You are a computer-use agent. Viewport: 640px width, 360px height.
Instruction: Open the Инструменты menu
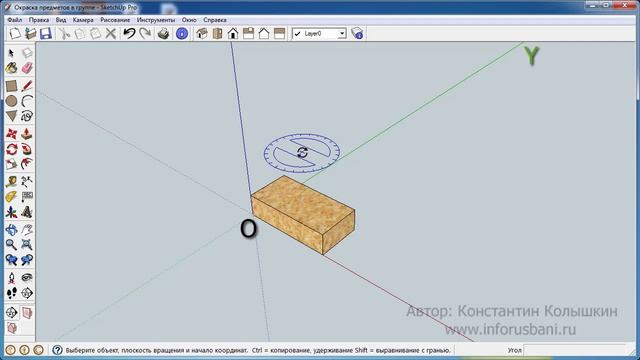click(x=156, y=20)
